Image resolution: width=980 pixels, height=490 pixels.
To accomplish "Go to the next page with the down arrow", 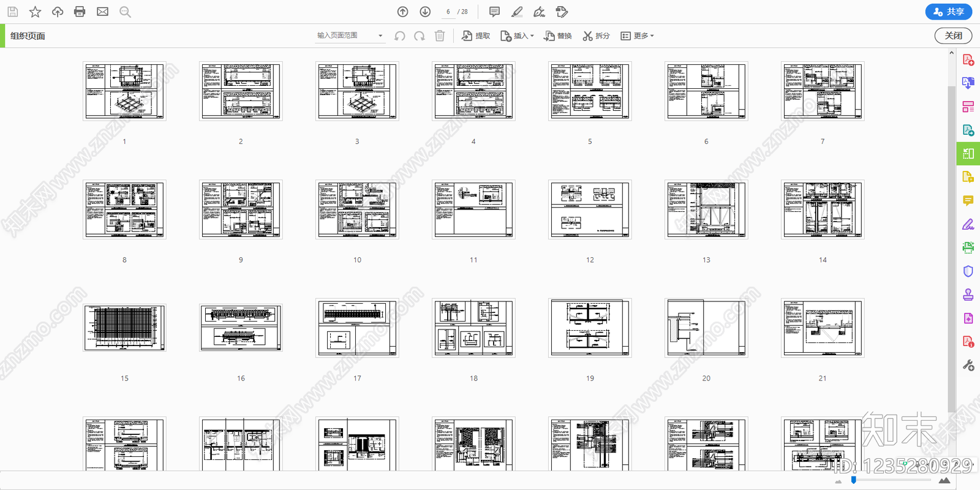I will click(x=425, y=12).
